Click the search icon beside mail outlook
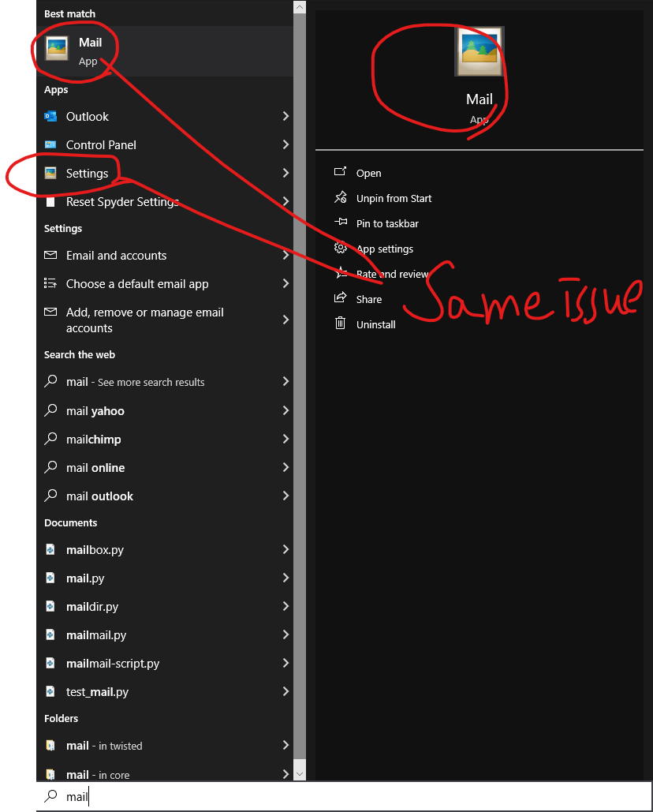This screenshot has width=653, height=812. [50, 496]
